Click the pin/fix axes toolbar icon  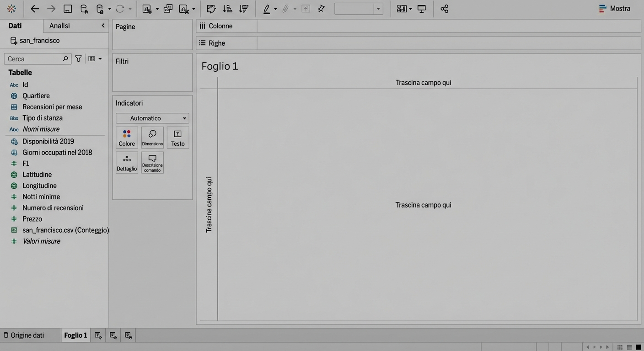click(x=321, y=9)
